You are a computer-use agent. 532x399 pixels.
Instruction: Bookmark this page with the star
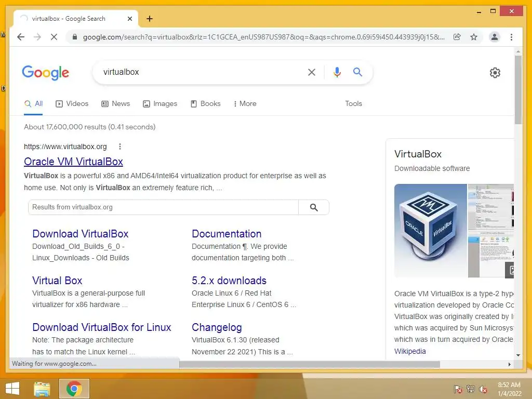click(474, 37)
